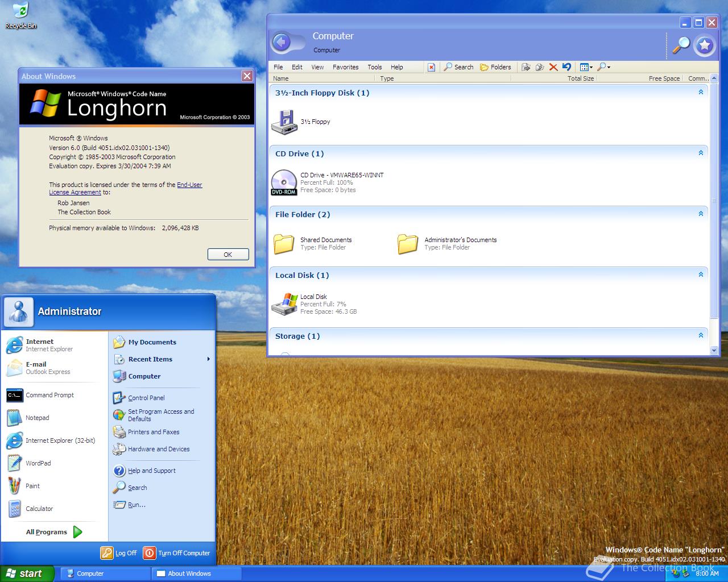Image resolution: width=728 pixels, height=582 pixels.
Task: Launch Paint from the Start menu
Action: coord(54,486)
